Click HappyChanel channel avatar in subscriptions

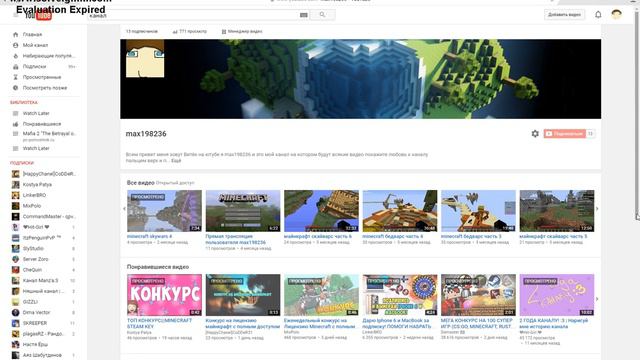16,174
